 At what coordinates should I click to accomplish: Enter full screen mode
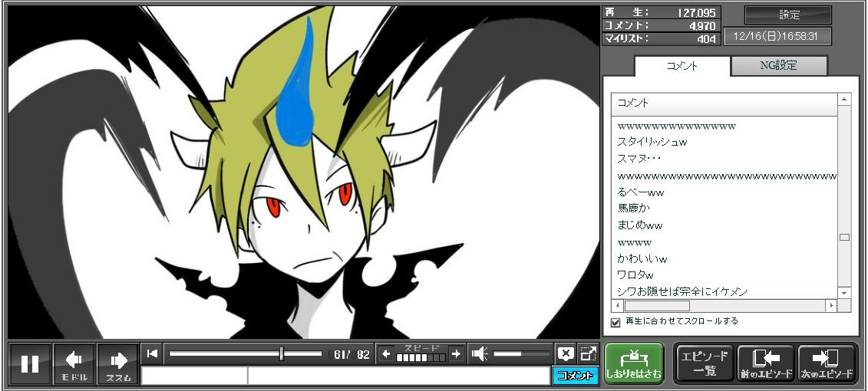(x=588, y=353)
